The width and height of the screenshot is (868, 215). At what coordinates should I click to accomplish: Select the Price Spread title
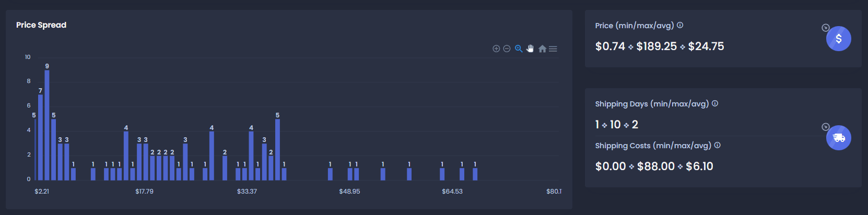(x=41, y=25)
